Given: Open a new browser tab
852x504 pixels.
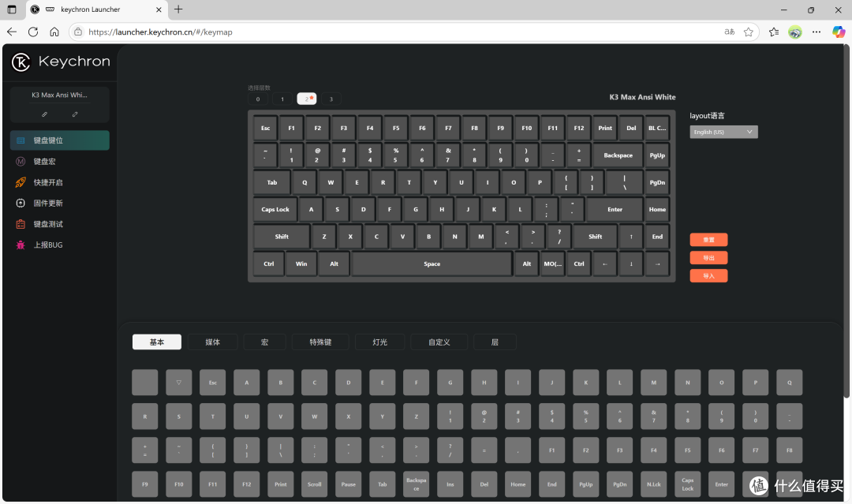Looking at the screenshot, I should click(178, 9).
